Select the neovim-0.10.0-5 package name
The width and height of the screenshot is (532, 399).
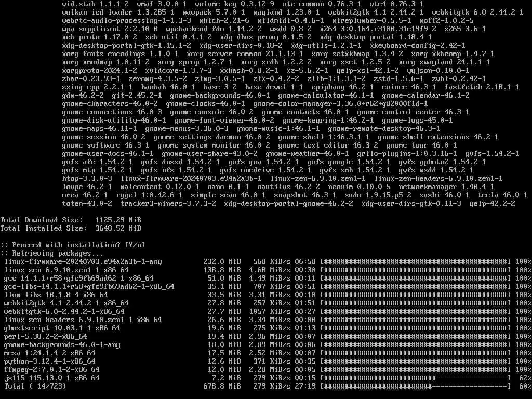(x=360, y=187)
